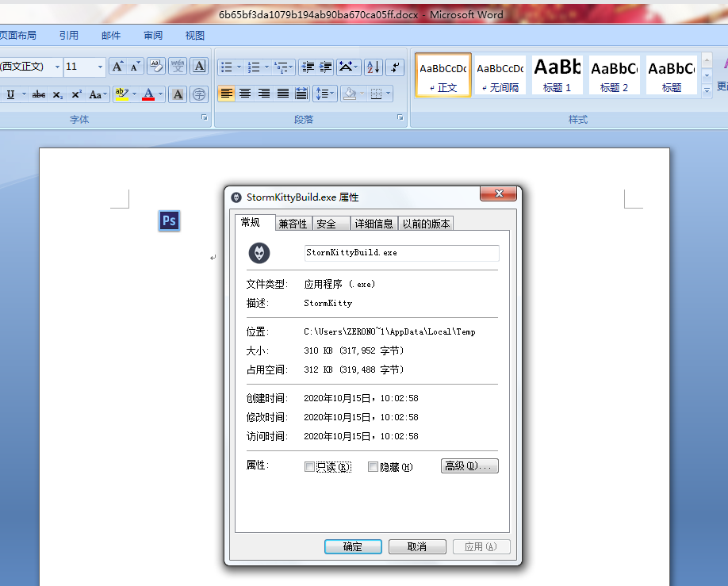Click the StormKittyBuild.exe filename field

(401, 253)
